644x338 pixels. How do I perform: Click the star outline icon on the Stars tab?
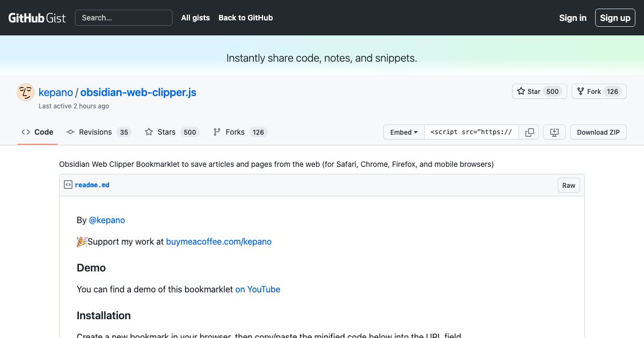click(149, 131)
